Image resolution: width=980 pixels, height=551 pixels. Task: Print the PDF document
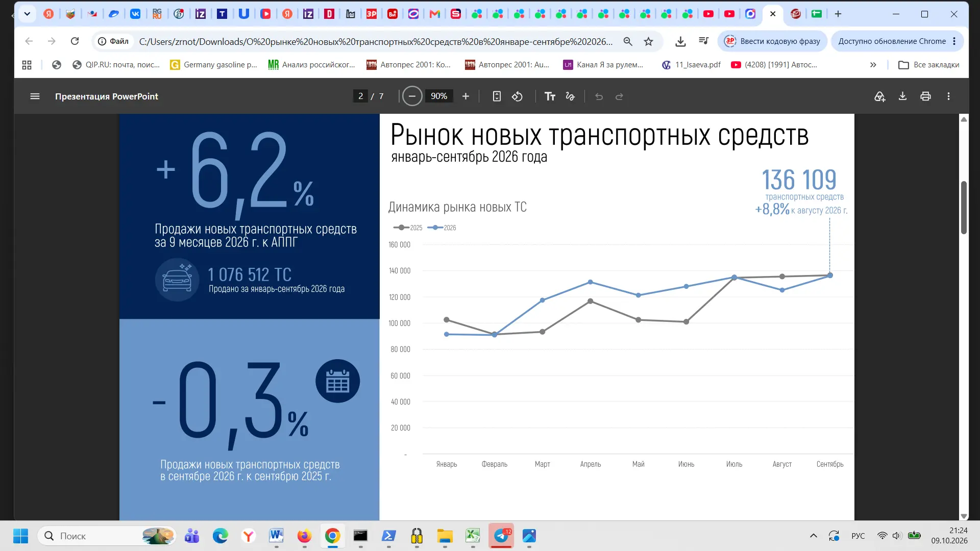[x=925, y=96]
